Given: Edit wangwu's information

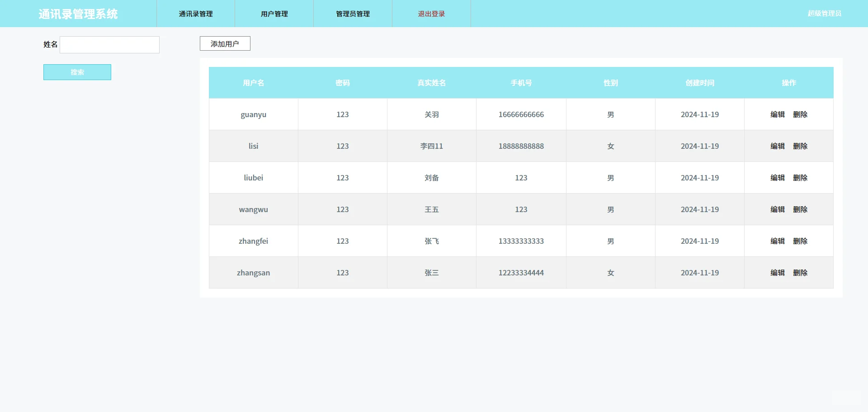Looking at the screenshot, I should point(778,209).
